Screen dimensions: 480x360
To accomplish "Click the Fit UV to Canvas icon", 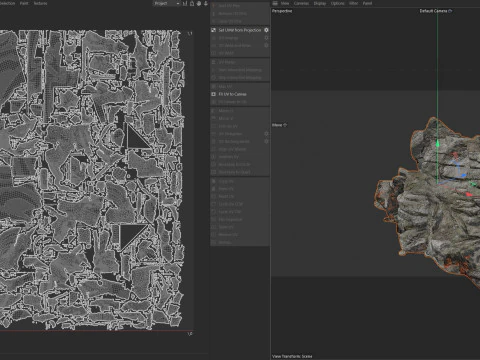I will [x=214, y=94].
